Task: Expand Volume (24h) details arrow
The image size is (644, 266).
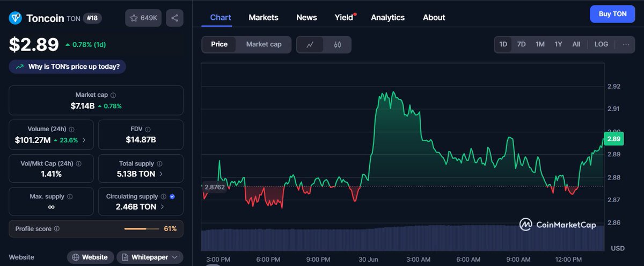Action: [x=84, y=140]
